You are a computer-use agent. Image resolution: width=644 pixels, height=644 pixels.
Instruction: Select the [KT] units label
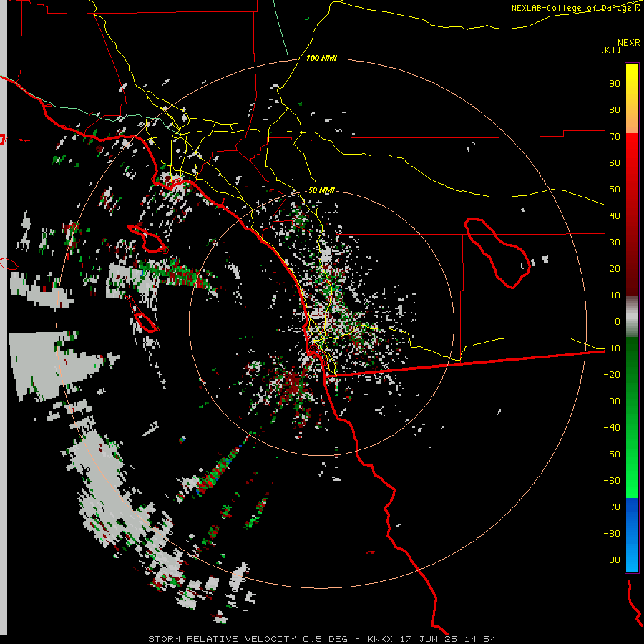click(x=611, y=49)
